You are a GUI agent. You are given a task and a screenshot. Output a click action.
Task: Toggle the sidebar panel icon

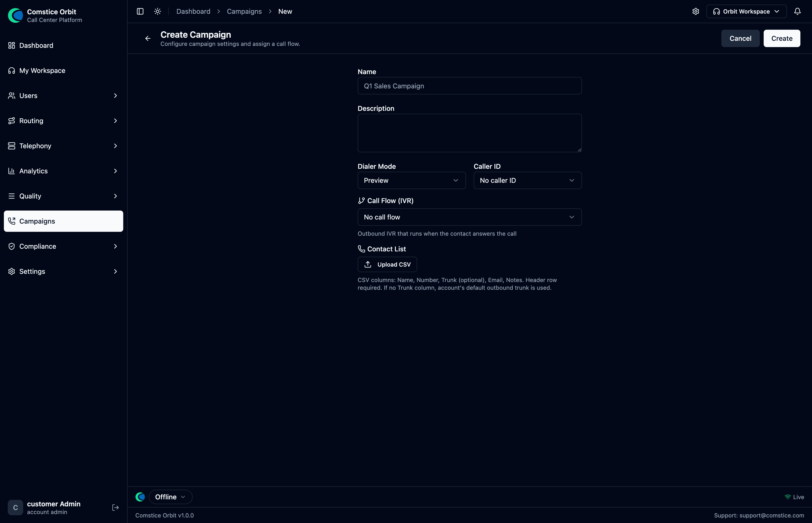point(140,12)
